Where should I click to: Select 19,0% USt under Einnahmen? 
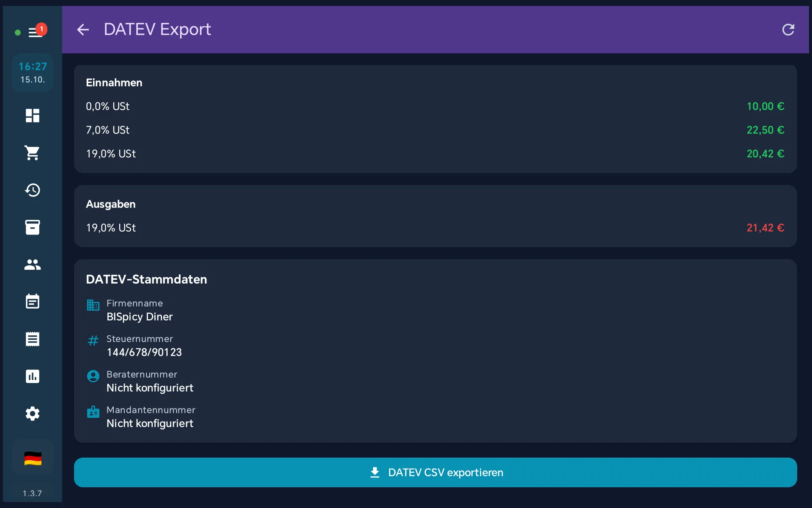(x=436, y=154)
